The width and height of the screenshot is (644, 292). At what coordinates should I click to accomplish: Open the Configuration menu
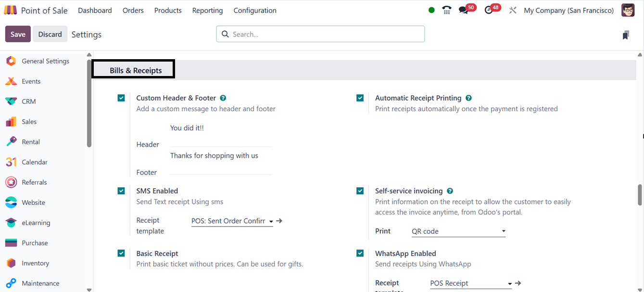click(254, 11)
